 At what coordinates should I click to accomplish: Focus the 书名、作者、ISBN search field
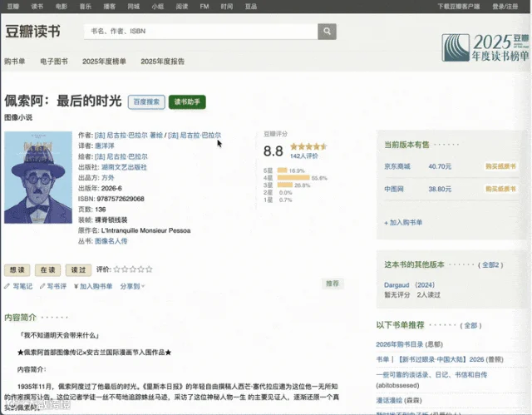point(200,32)
